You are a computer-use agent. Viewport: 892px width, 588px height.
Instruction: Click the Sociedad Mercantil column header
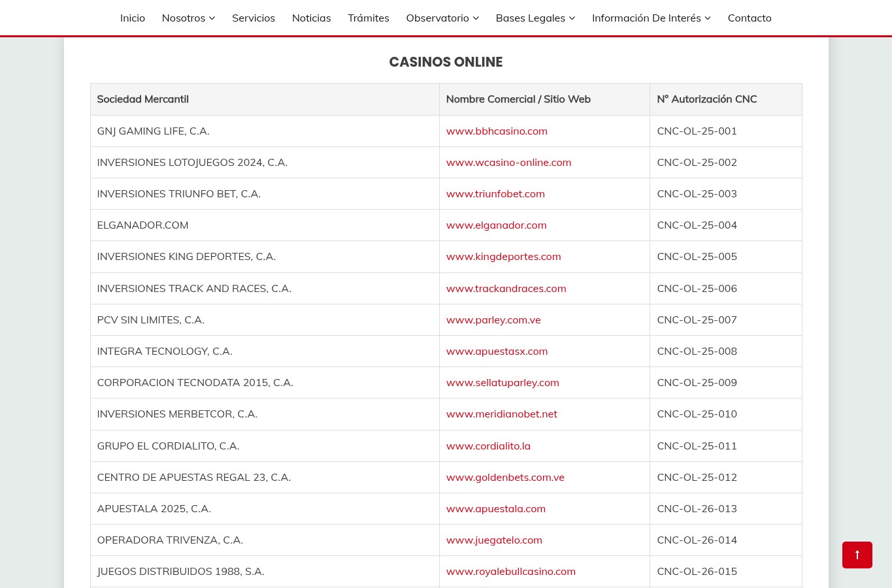pos(265,99)
